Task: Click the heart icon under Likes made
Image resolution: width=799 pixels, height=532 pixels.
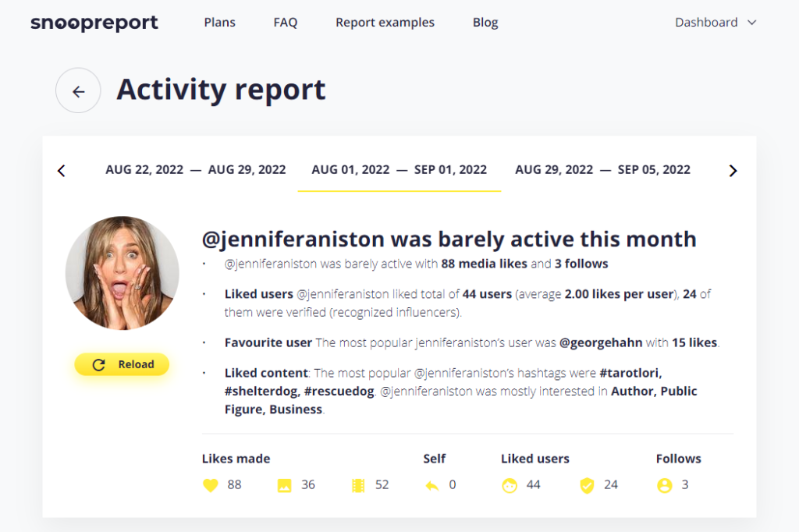Action: click(x=211, y=485)
